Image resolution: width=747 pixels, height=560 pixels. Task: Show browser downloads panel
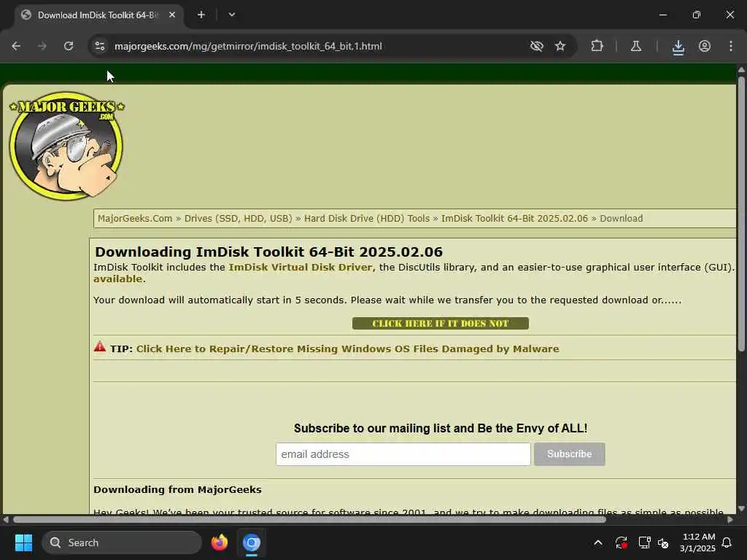[678, 47]
